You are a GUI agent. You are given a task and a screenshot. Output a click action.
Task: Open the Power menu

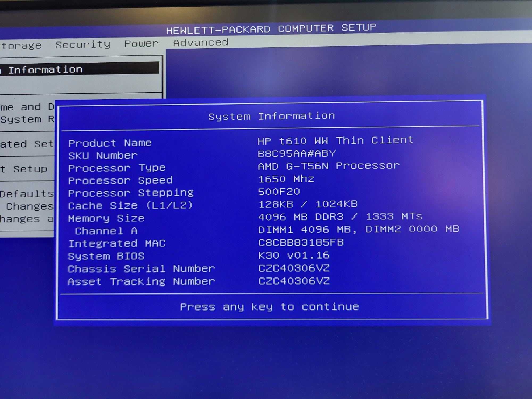pyautogui.click(x=141, y=43)
